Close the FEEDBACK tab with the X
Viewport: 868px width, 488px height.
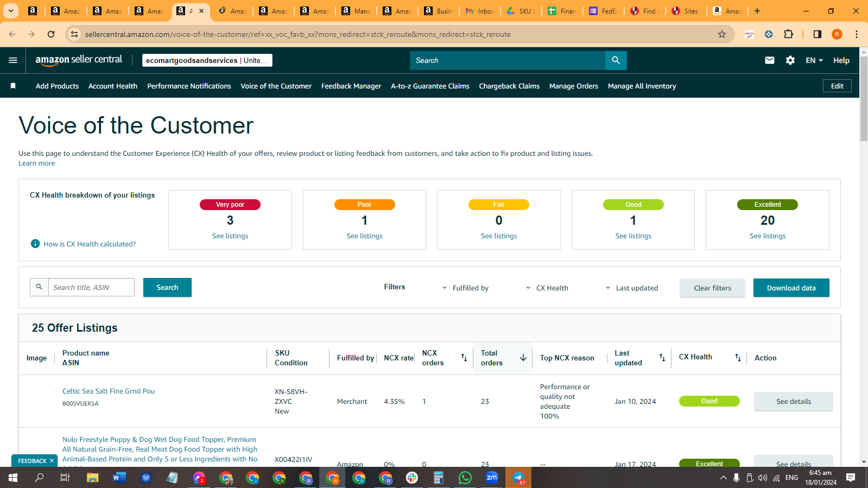52,461
